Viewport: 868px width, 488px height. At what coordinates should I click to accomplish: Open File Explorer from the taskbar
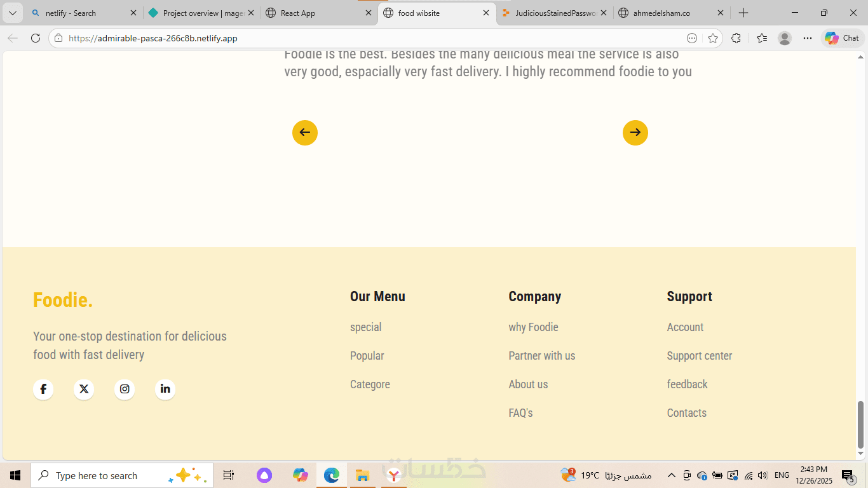(362, 475)
